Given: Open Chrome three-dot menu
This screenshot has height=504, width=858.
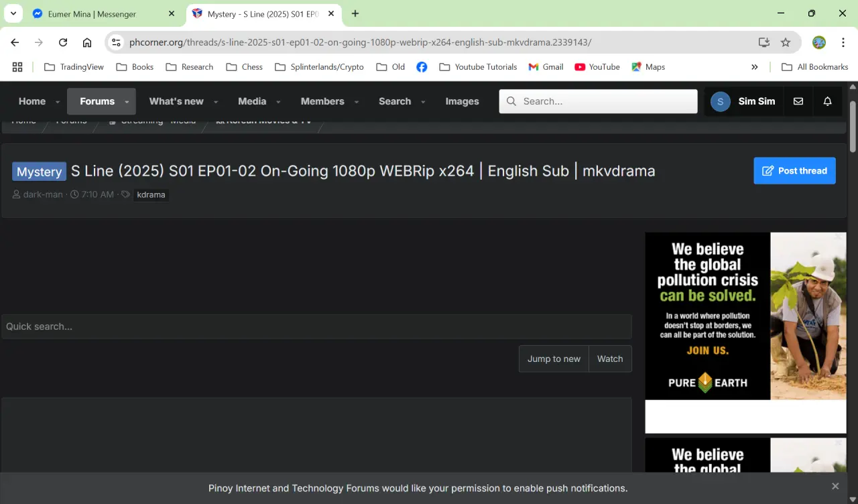Looking at the screenshot, I should point(842,42).
